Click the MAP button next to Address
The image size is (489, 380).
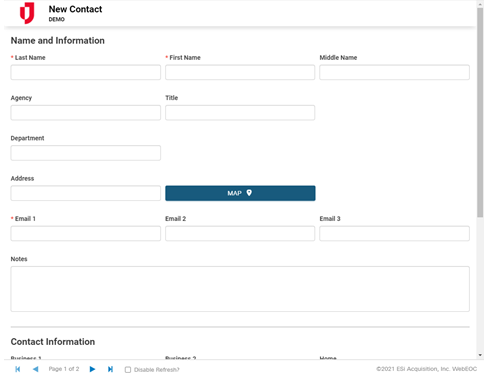240,193
